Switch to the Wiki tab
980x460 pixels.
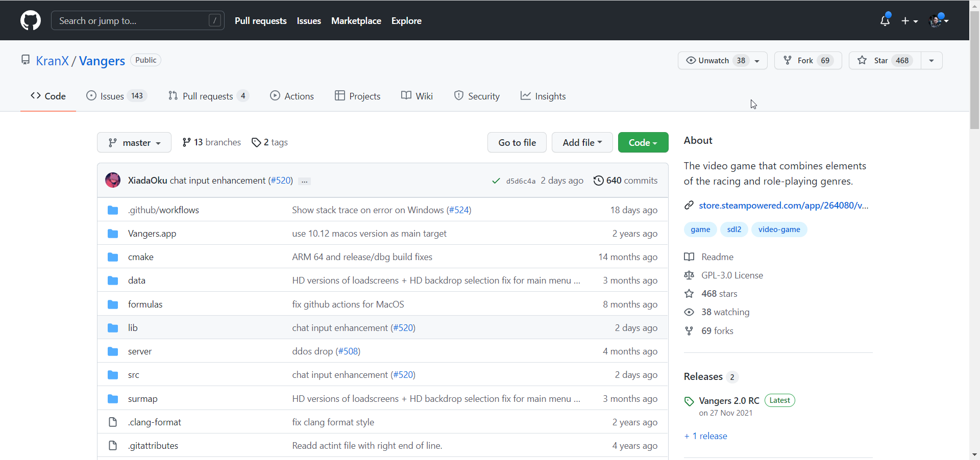(x=417, y=96)
